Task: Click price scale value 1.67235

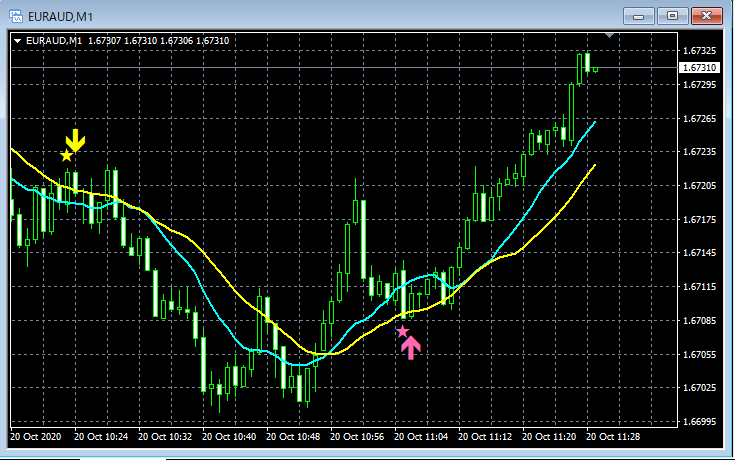Action: (x=699, y=151)
